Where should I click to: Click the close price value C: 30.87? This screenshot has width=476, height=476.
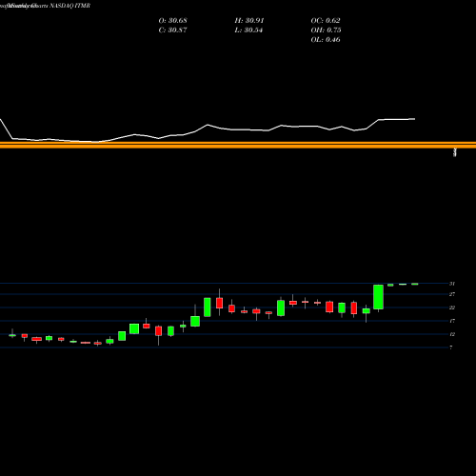172,30
